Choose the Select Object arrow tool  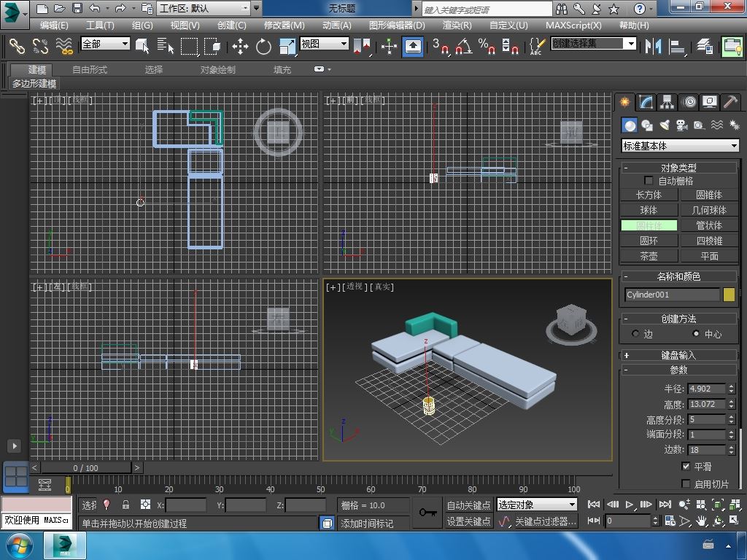[x=142, y=46]
